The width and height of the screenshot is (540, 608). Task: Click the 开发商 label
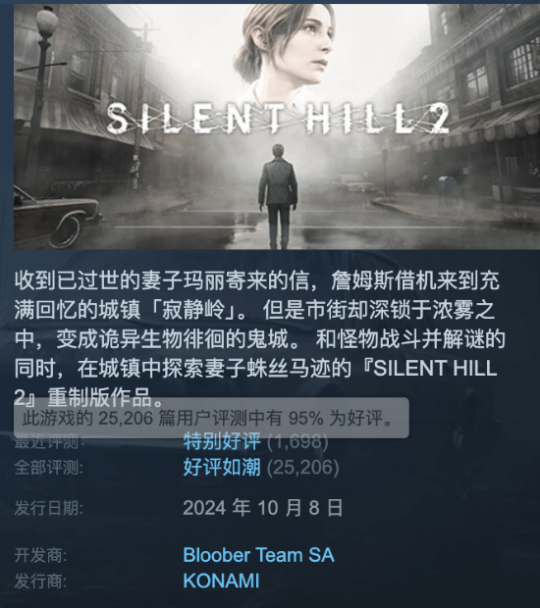coord(41,555)
